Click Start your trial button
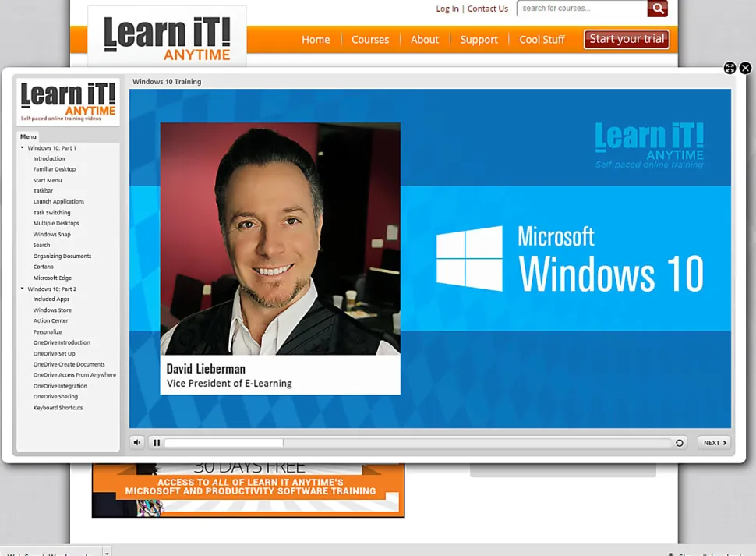This screenshot has height=556, width=756. 627,39
